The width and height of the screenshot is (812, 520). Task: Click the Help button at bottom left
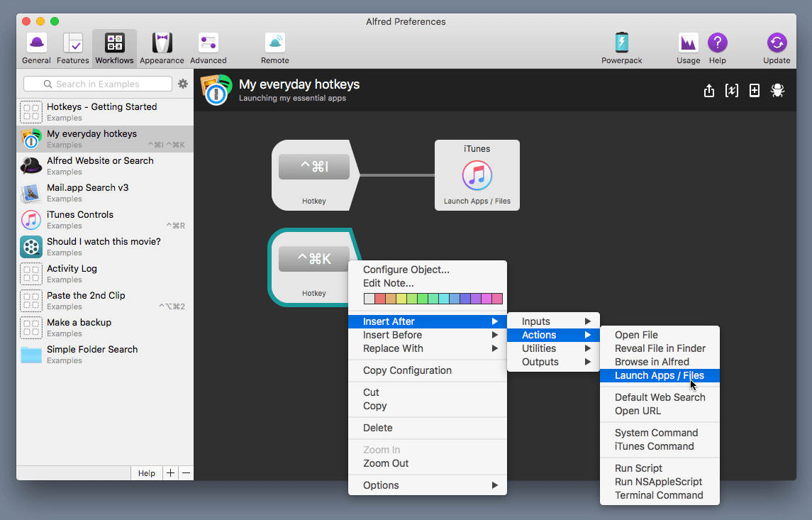pyautogui.click(x=147, y=472)
